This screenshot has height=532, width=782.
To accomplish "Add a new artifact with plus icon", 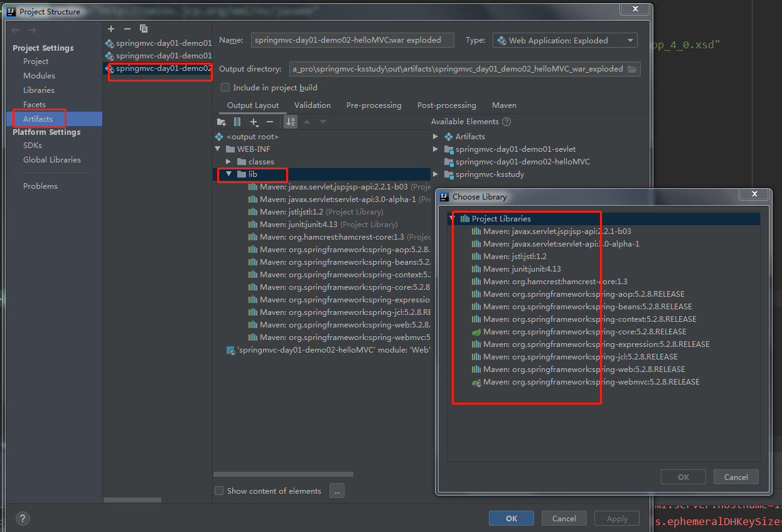I will [111, 29].
